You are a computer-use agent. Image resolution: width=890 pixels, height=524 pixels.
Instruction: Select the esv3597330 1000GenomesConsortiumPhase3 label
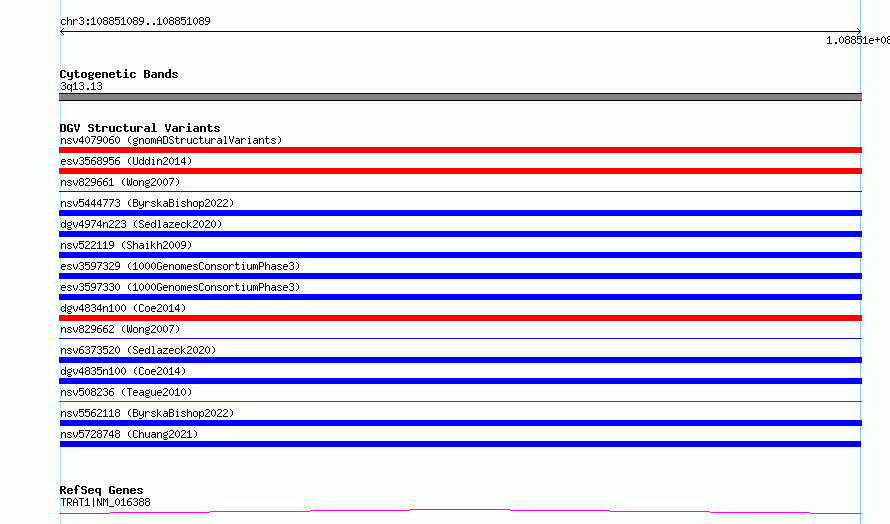pos(180,287)
